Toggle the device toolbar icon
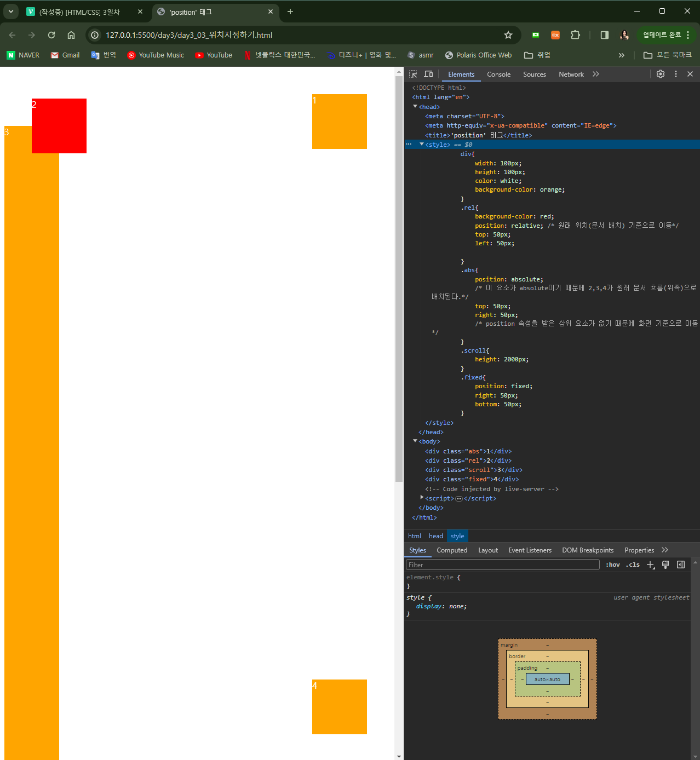 (428, 74)
